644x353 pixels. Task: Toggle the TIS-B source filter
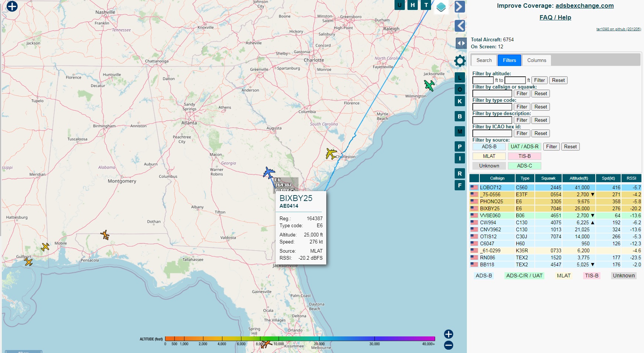[x=524, y=156]
